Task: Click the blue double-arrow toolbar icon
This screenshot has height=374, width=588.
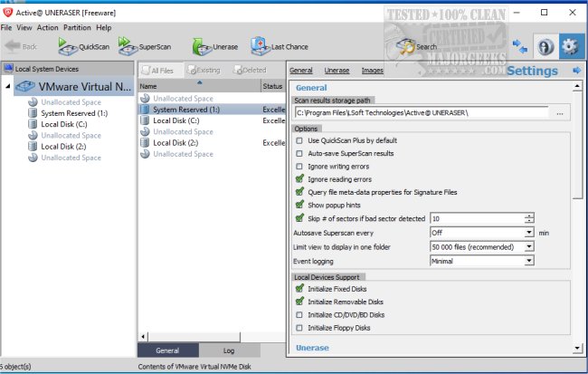Action: [x=520, y=46]
